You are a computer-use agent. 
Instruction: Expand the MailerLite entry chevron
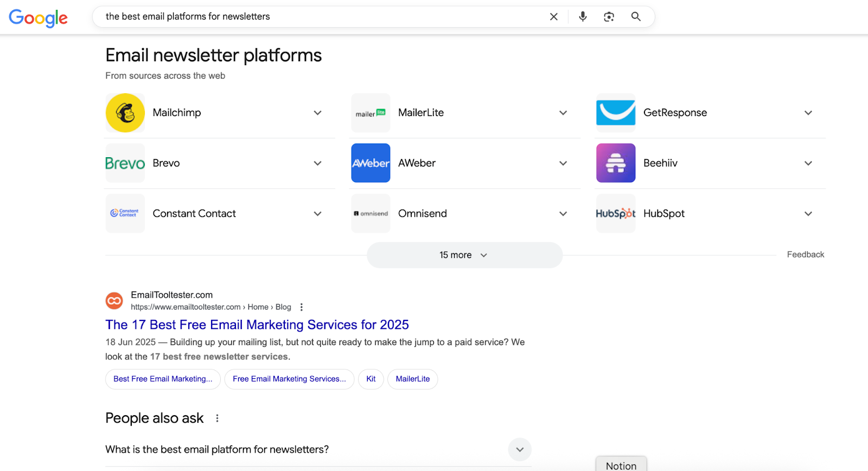(563, 113)
